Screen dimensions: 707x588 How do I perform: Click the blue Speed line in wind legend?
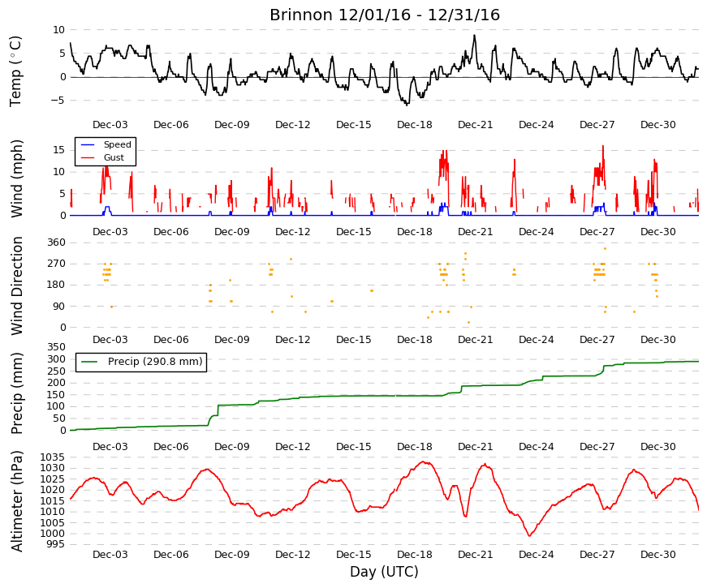point(88,144)
